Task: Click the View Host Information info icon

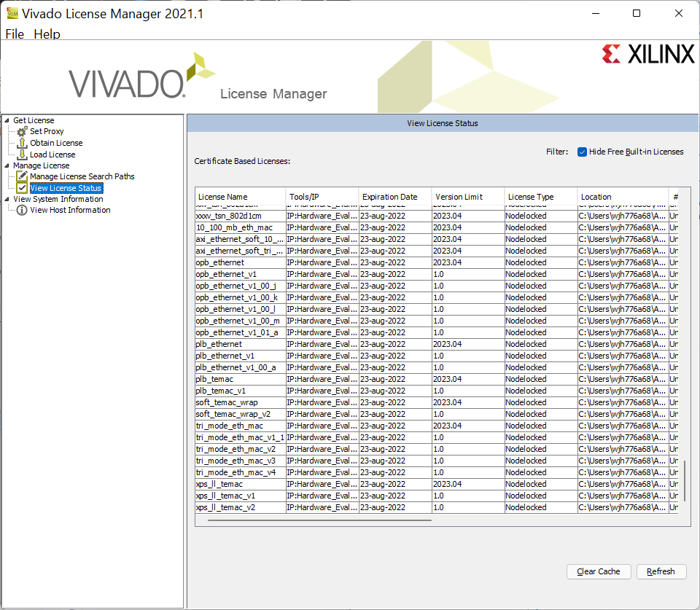Action: (22, 210)
